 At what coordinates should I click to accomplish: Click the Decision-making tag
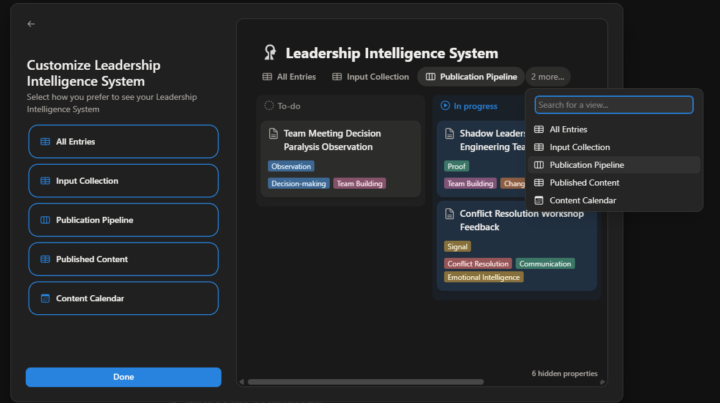click(x=298, y=184)
